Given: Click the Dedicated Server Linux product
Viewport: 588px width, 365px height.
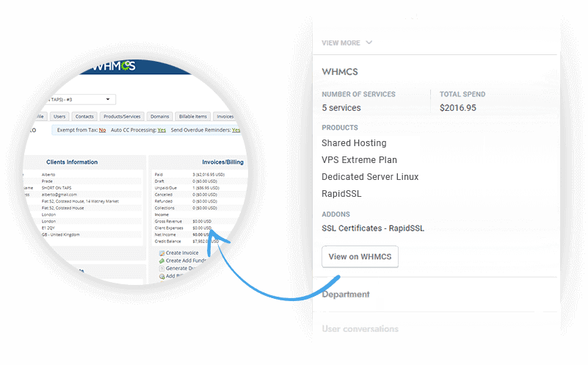Looking at the screenshot, I should (x=370, y=177).
